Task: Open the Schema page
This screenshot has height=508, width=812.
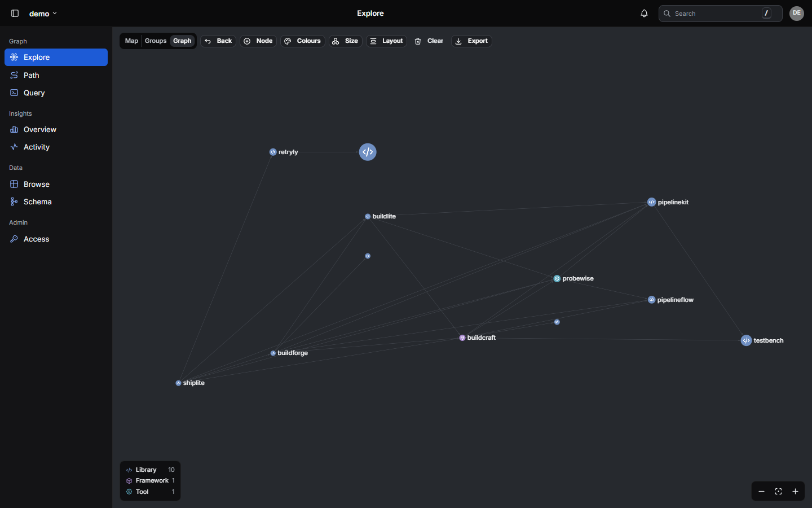Action: (x=56, y=202)
